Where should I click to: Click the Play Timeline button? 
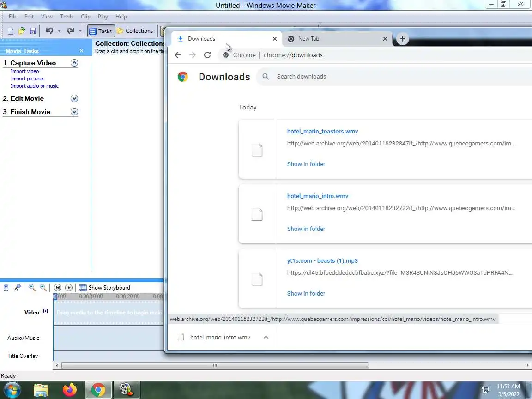tap(69, 288)
